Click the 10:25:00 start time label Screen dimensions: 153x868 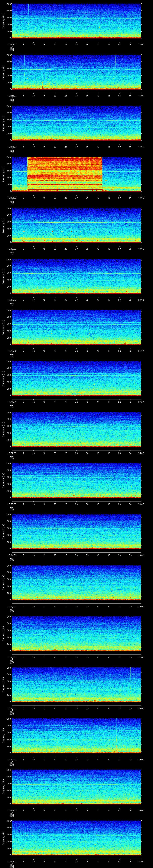click(x=12, y=606)
